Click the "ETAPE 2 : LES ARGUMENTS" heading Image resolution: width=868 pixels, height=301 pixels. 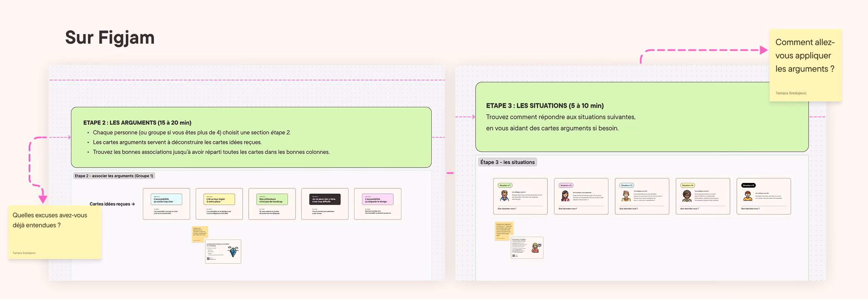pos(137,123)
